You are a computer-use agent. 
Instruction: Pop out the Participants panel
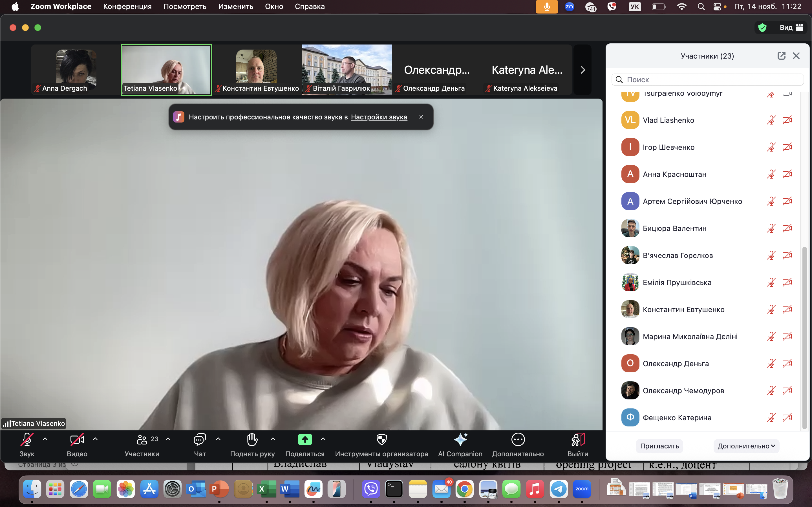pyautogui.click(x=781, y=56)
